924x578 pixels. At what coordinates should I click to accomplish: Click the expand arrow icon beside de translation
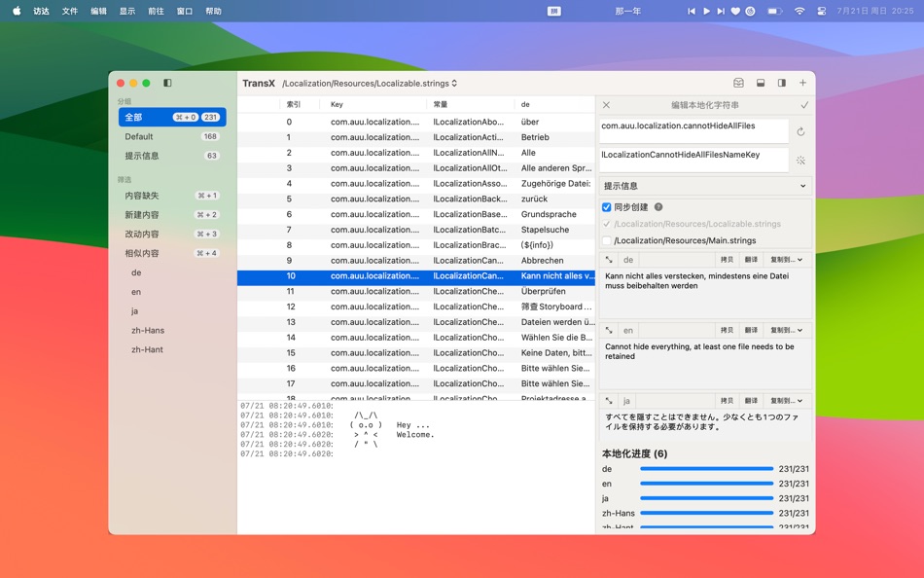point(609,260)
